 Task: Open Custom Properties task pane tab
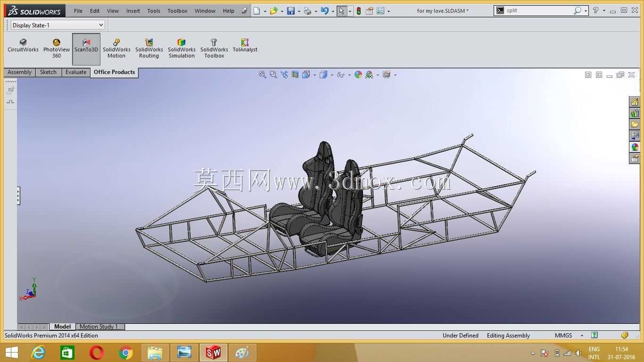point(635,158)
